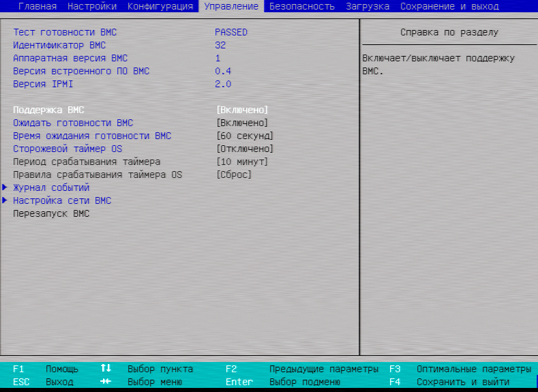Open Период срабатывания таймера value list
This screenshot has height=392, width=538.
[x=242, y=162]
